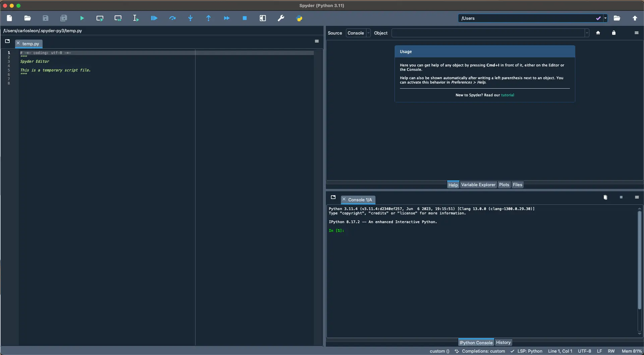The height and width of the screenshot is (355, 644).
Task: Open Preferences wrench icon
Action: tap(281, 18)
